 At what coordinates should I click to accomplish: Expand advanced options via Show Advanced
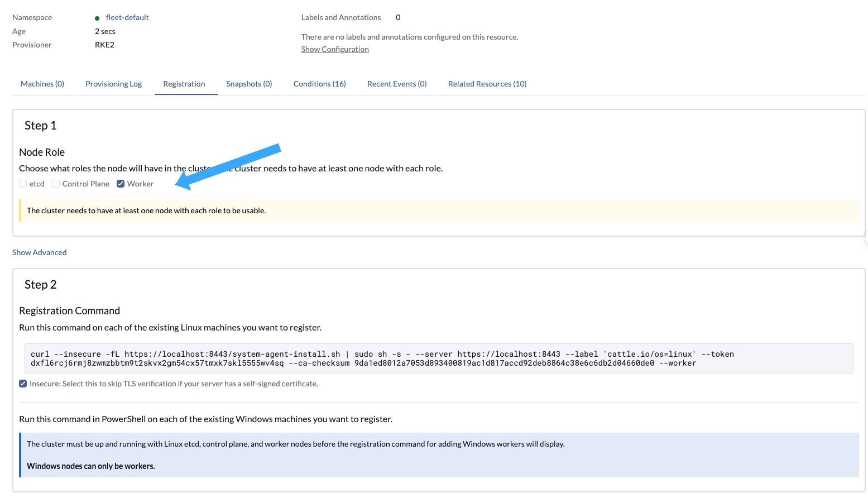[x=39, y=252]
